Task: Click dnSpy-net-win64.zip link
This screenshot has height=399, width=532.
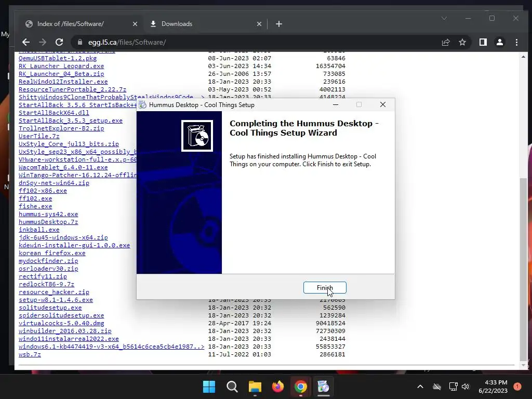Action: tap(54, 183)
